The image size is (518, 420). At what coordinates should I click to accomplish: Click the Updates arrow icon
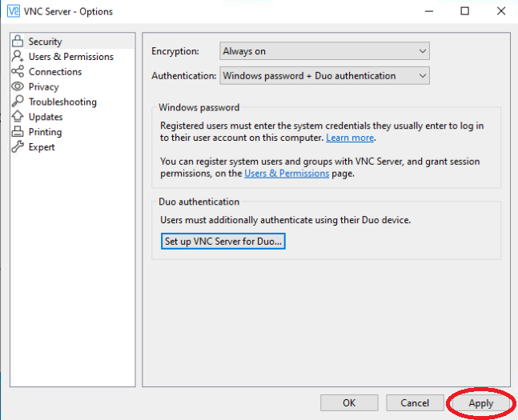pos(18,116)
